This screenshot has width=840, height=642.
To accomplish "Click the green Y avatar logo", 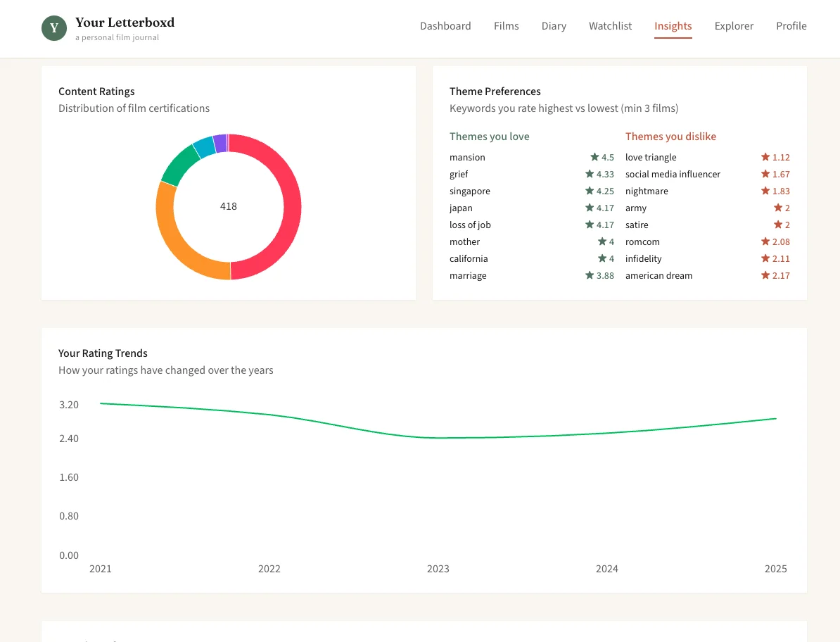I will [54, 28].
